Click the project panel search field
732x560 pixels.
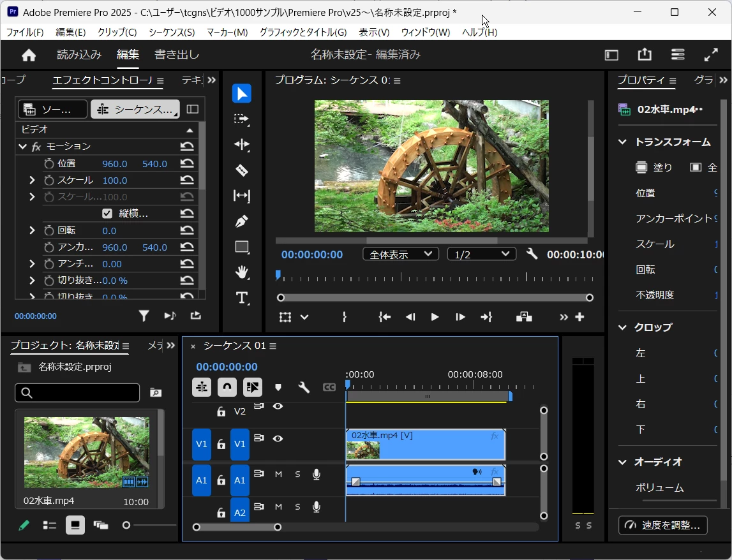click(x=77, y=393)
